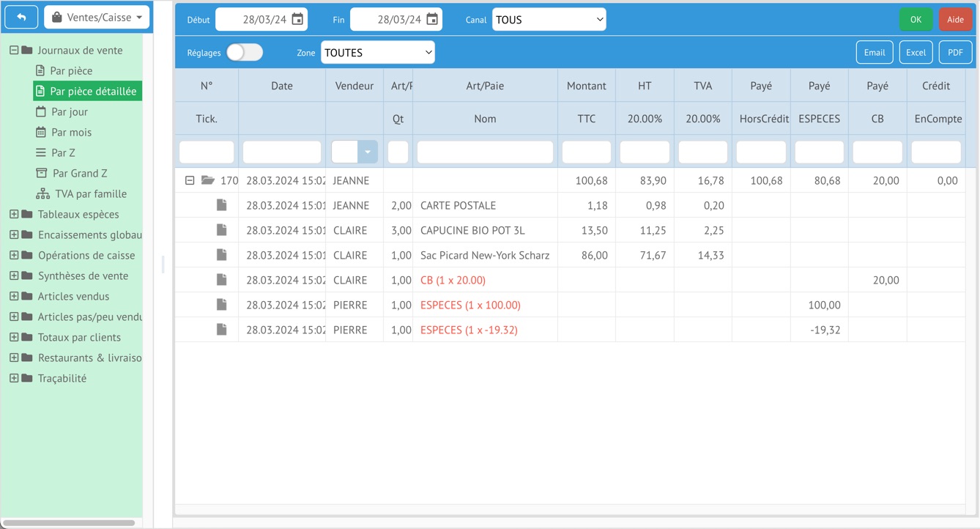Open the Début date calendar picker icon

click(297, 20)
